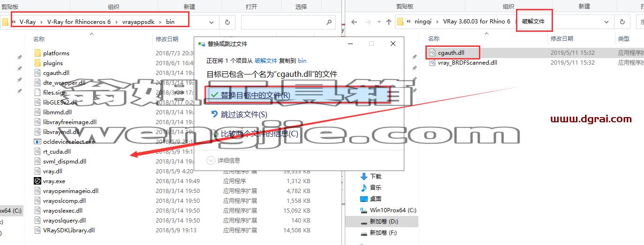Select rt_cuda.dll file icon
The width and height of the screenshot is (644, 245).
point(38,152)
